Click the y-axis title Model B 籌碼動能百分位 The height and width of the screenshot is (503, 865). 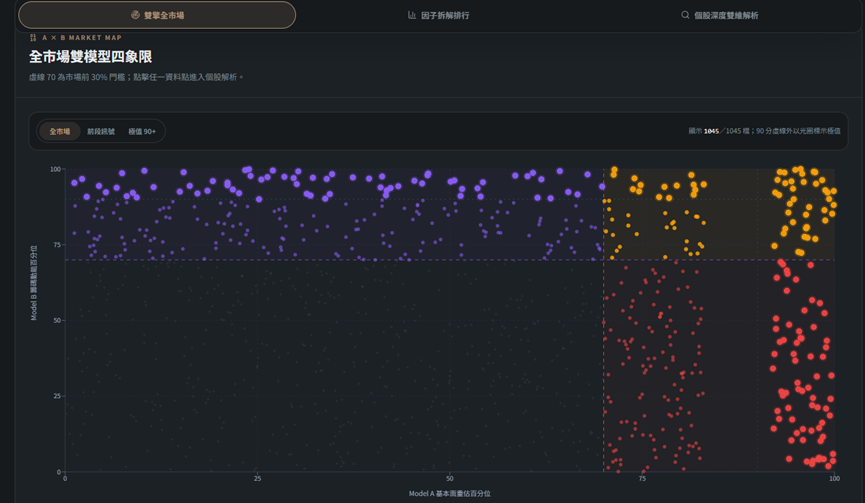(x=34, y=283)
